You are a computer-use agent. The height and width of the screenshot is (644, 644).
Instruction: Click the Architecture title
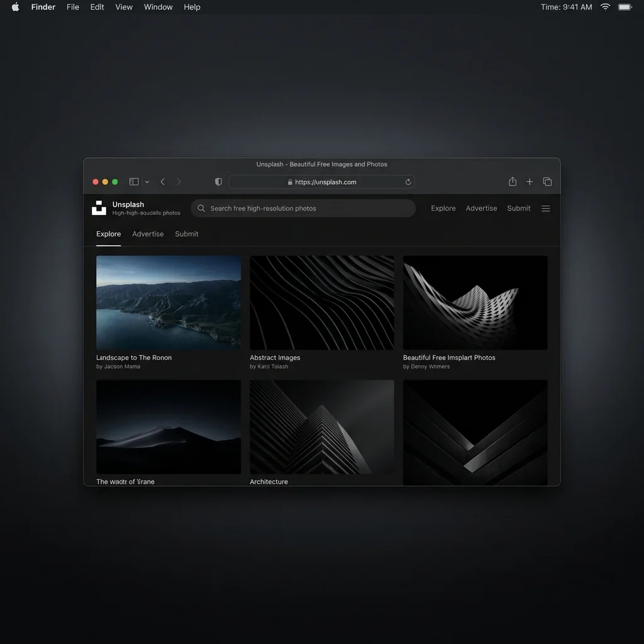click(269, 482)
